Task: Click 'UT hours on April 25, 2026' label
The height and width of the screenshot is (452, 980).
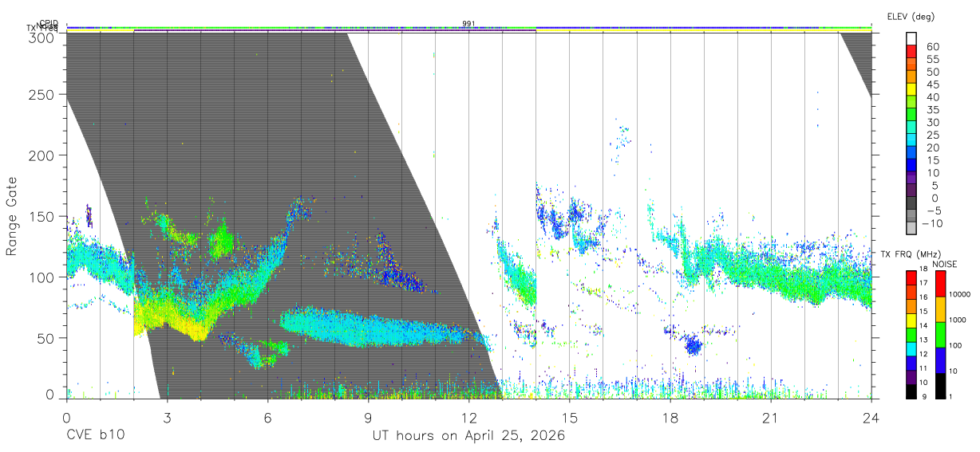Action: [x=468, y=436]
